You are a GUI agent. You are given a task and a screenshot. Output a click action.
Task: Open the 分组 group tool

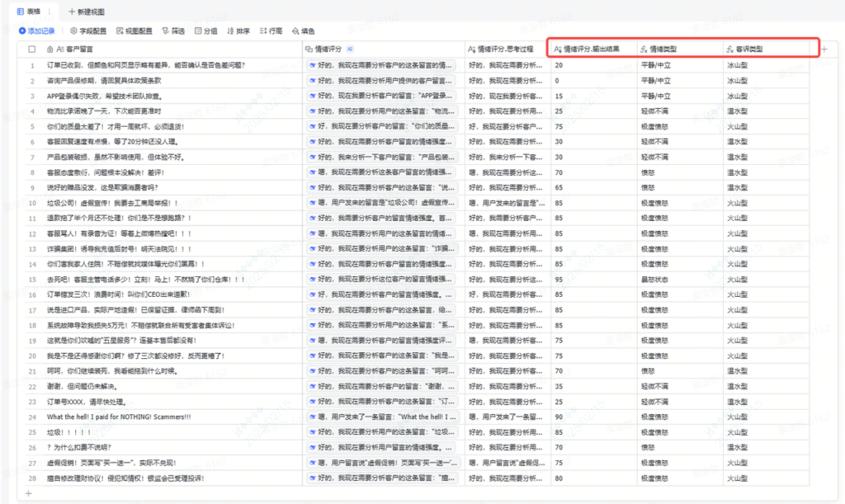click(205, 31)
